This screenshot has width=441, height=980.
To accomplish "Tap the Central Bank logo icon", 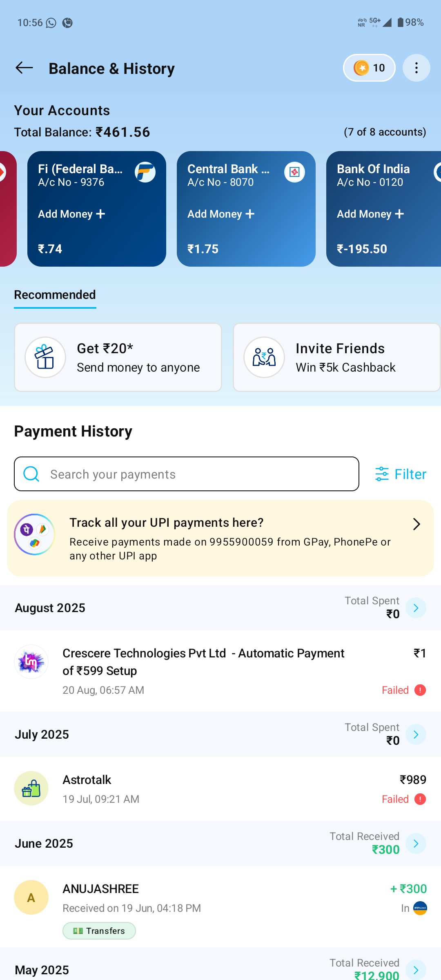I will pos(294,172).
